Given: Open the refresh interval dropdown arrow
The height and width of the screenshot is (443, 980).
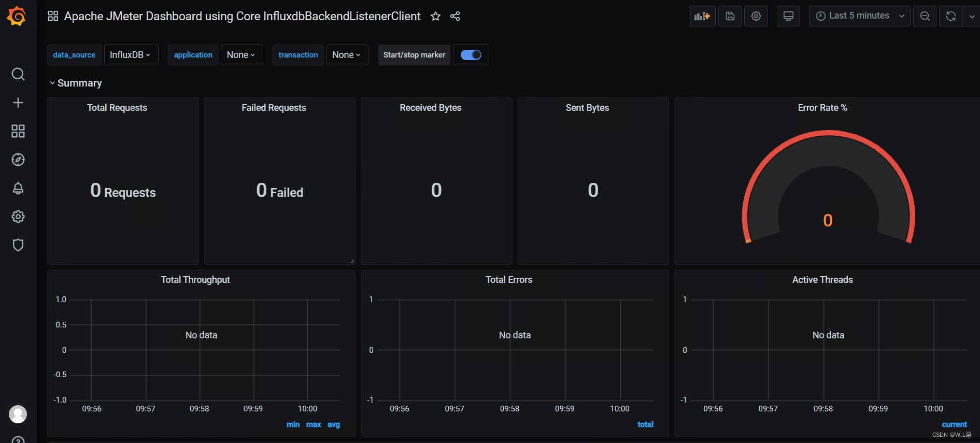Looking at the screenshot, I should [x=972, y=16].
